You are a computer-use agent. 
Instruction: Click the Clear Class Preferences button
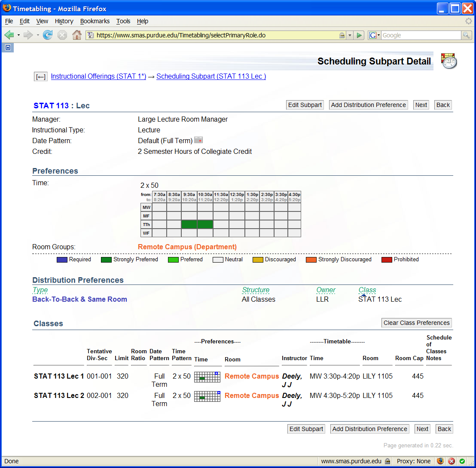417,322
